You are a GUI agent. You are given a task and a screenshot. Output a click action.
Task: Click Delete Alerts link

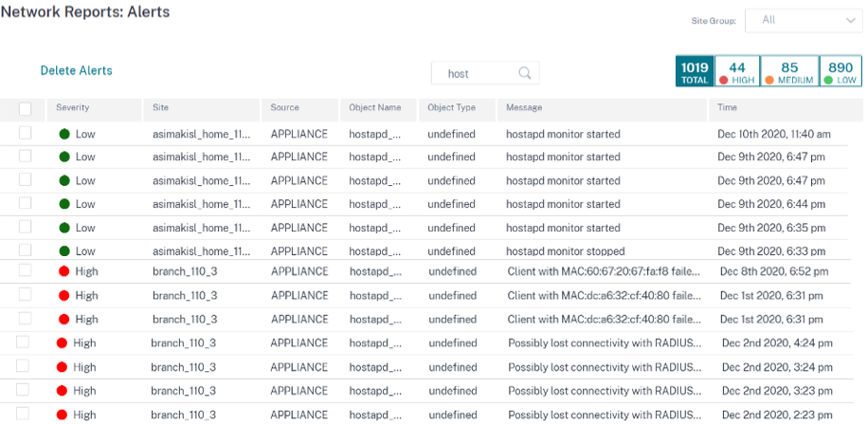[77, 70]
